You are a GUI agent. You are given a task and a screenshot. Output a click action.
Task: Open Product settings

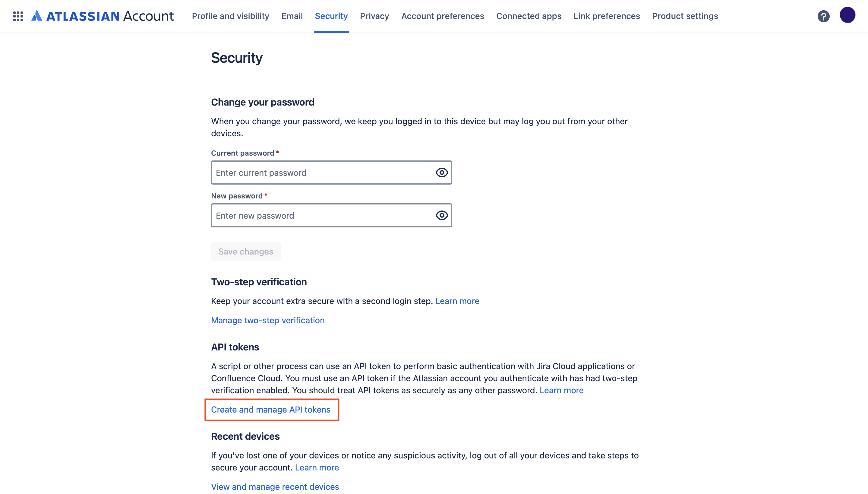[685, 16]
